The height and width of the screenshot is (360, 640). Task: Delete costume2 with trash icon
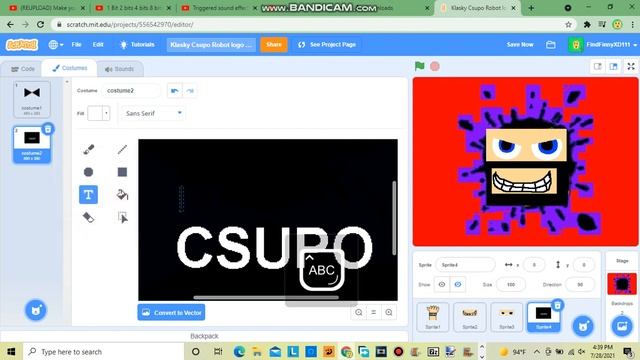tap(48, 129)
